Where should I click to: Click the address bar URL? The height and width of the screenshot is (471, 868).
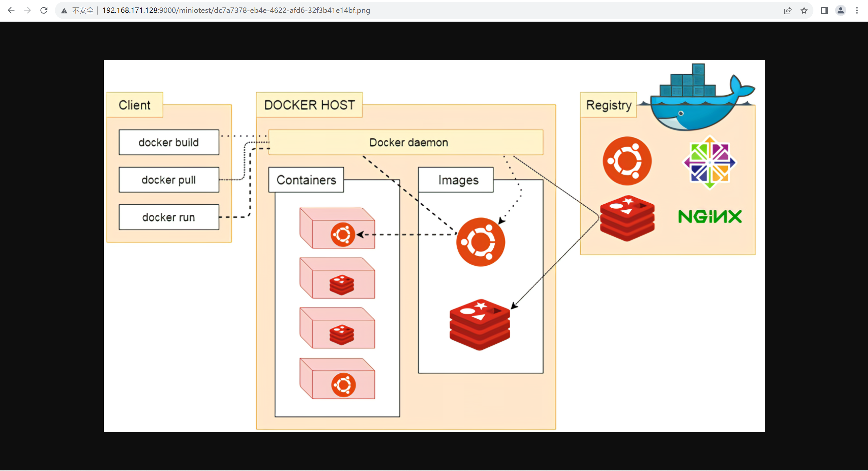pyautogui.click(x=236, y=11)
